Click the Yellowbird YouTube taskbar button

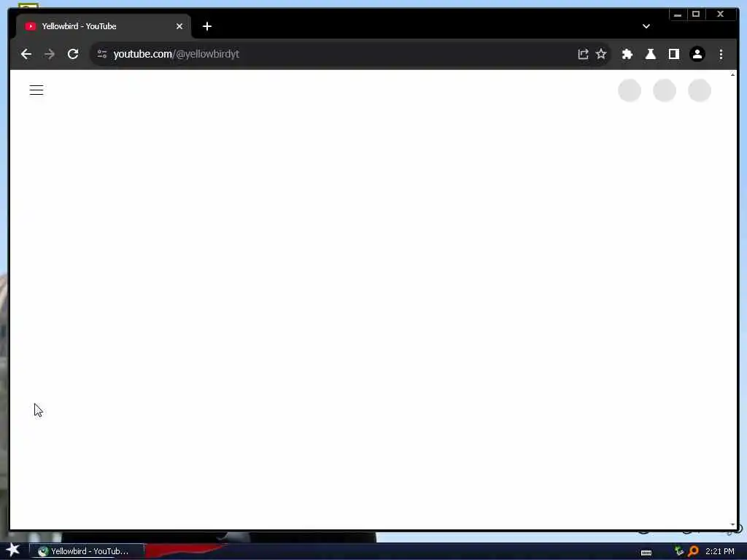click(88, 551)
